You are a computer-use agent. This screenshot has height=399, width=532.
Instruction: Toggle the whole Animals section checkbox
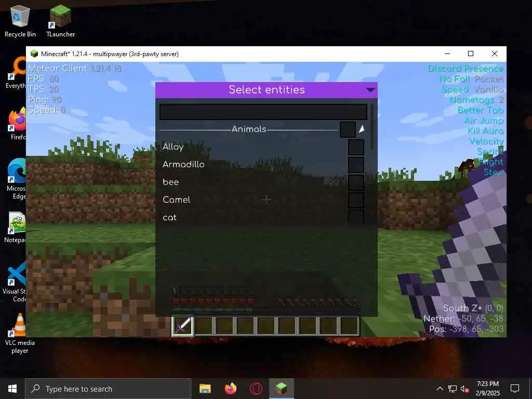tap(348, 129)
